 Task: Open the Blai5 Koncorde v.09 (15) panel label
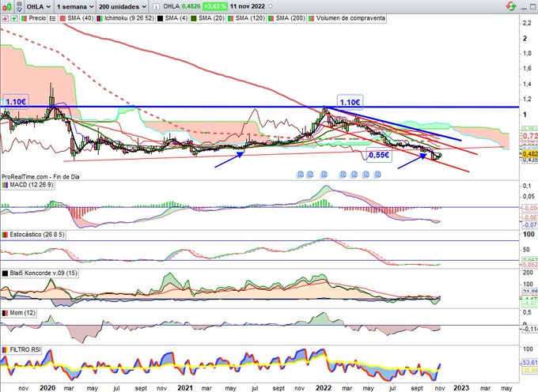click(44, 273)
